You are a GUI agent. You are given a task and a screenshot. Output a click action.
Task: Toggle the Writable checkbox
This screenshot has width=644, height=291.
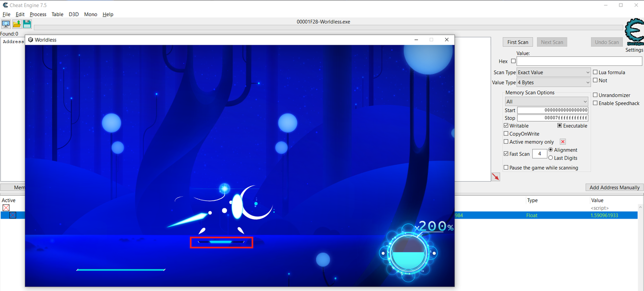coord(506,126)
